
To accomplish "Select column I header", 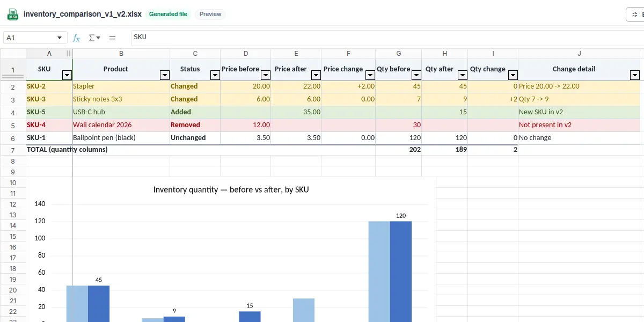I will 493,54.
